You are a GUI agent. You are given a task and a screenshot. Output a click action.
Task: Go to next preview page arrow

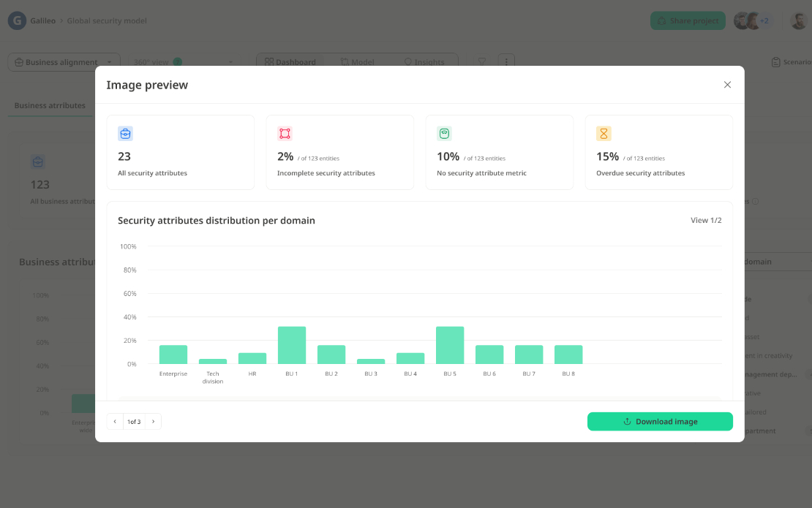(154, 422)
